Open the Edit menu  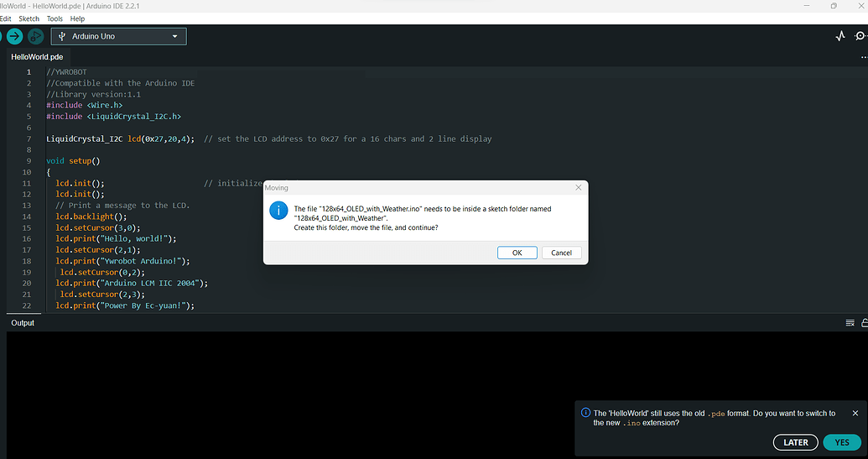pyautogui.click(x=6, y=18)
